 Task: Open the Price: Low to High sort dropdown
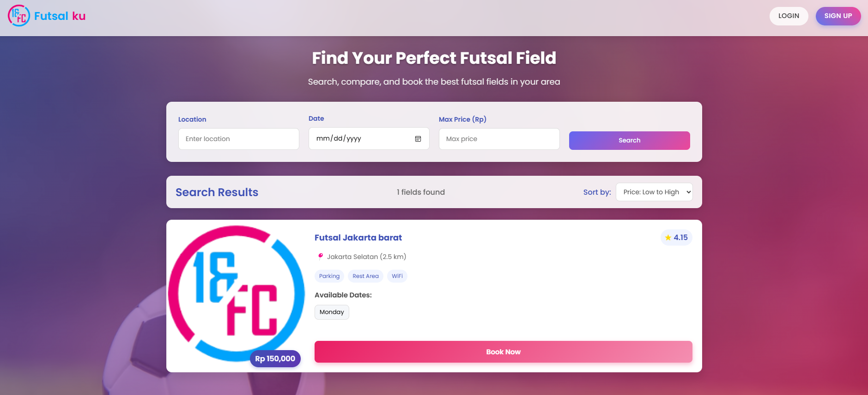(x=654, y=191)
